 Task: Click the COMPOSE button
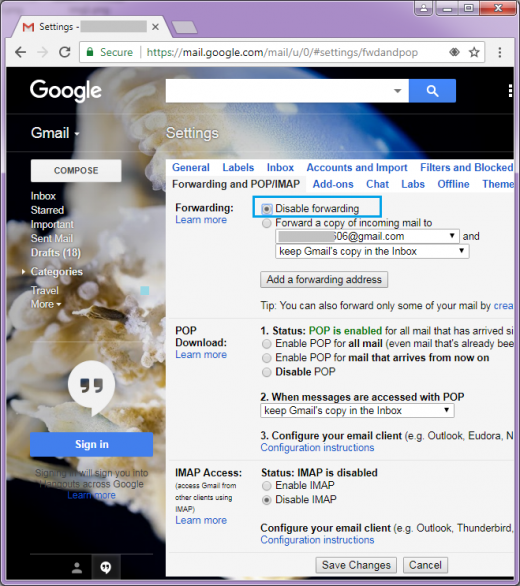coord(76,171)
